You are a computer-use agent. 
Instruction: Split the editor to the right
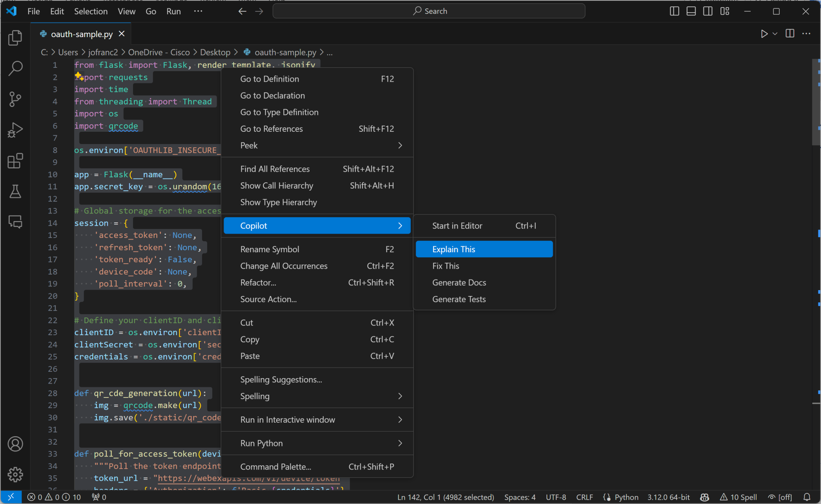coord(790,34)
